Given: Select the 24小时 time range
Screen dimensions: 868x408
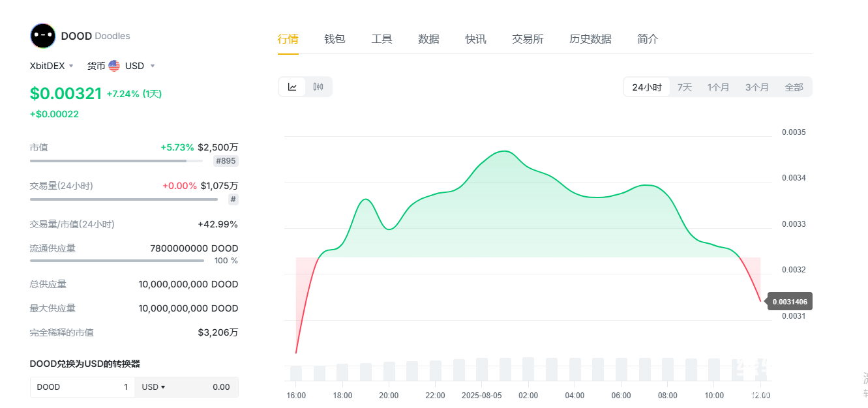Looking at the screenshot, I should (x=646, y=87).
